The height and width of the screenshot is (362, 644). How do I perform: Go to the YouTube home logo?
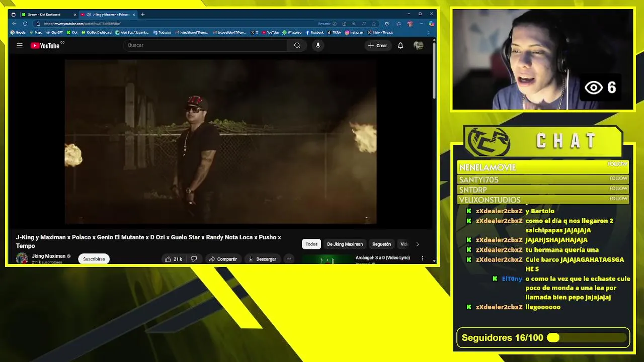[x=45, y=46]
